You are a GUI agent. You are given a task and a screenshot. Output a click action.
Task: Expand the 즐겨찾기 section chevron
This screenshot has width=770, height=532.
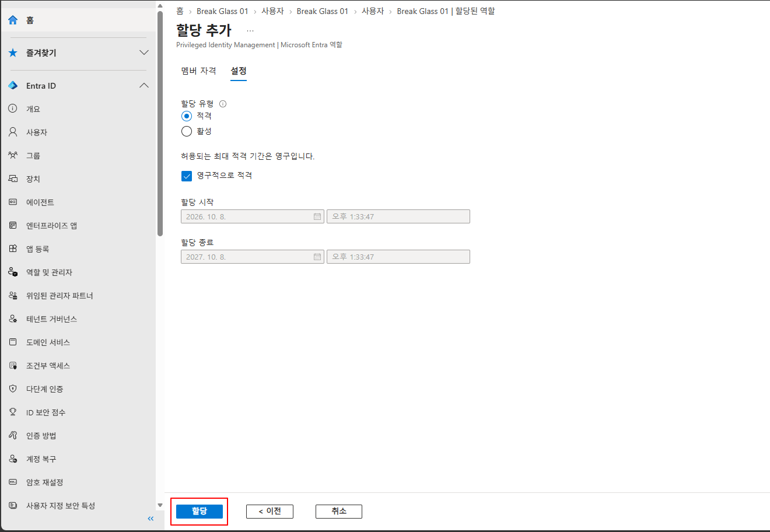coord(144,52)
